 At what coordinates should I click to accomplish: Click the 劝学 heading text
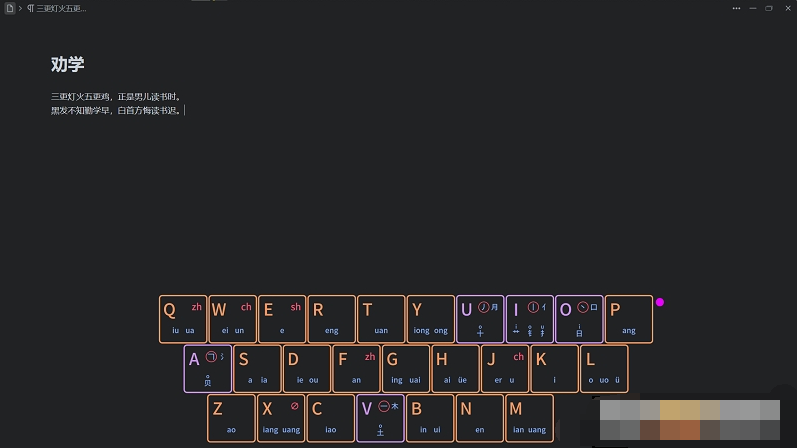68,64
